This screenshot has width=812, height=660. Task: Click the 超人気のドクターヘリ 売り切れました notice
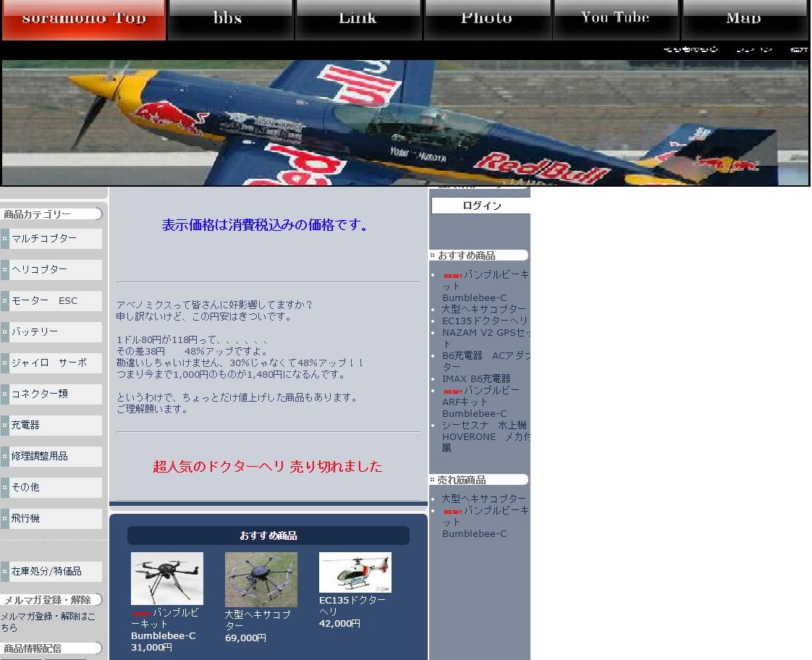[268, 466]
